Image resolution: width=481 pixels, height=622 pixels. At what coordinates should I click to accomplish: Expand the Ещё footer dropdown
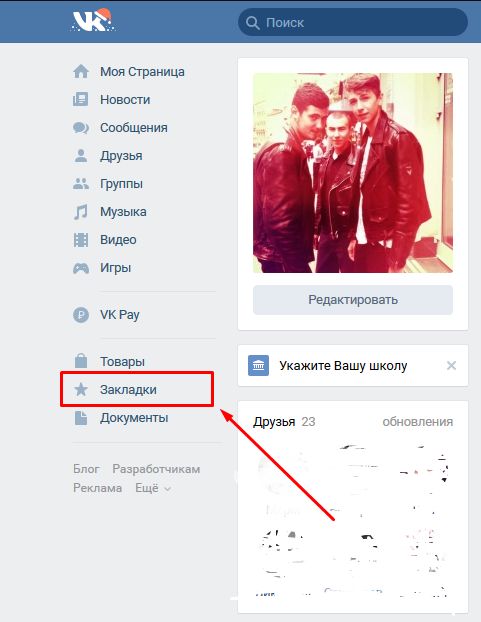tap(153, 488)
